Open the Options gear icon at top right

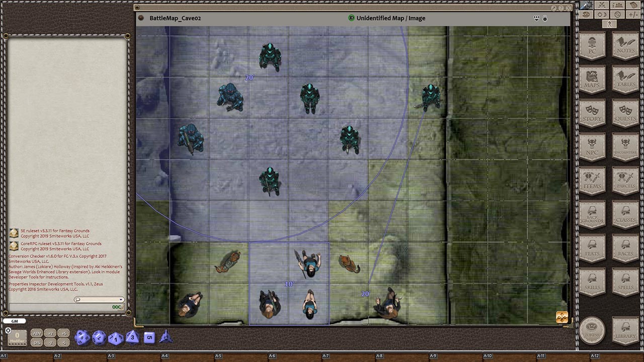pos(617,14)
